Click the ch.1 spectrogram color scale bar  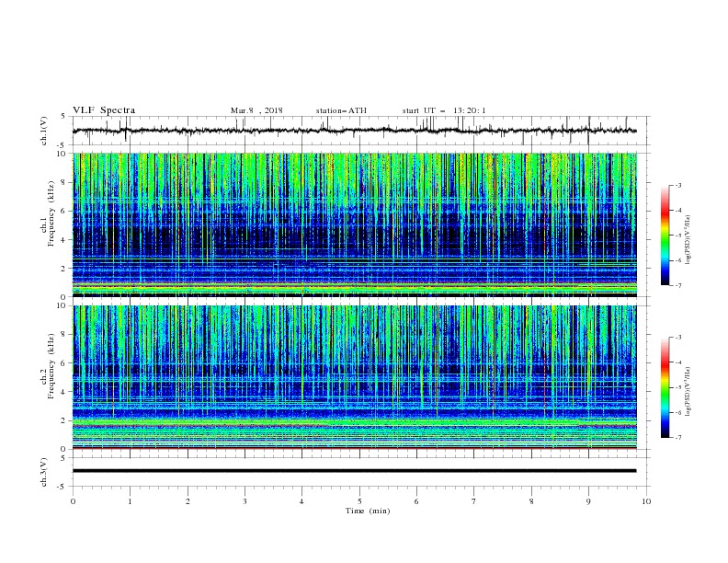(x=665, y=236)
